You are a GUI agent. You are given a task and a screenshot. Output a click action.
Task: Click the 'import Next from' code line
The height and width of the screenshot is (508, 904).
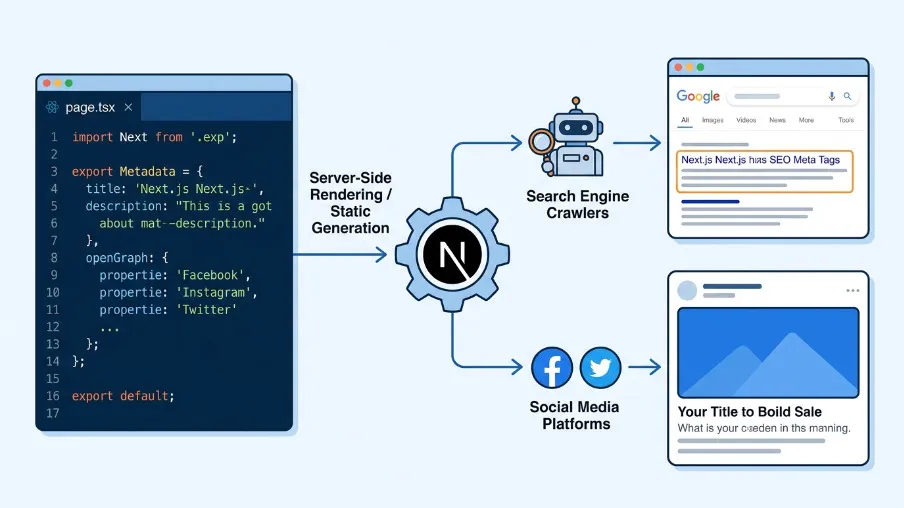155,137
